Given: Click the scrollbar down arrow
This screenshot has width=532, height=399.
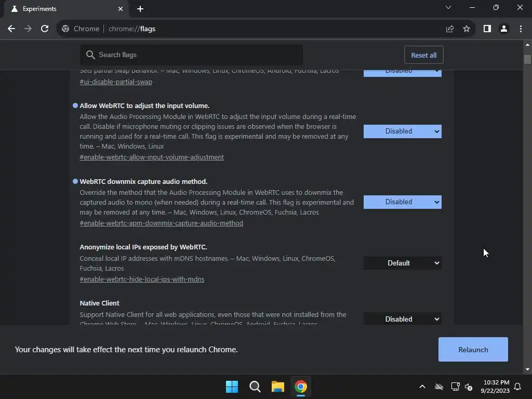Looking at the screenshot, I should pos(527,369).
